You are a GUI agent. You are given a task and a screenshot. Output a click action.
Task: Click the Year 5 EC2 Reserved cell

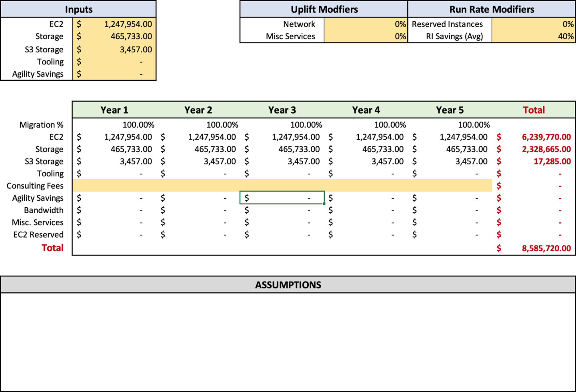[450, 234]
